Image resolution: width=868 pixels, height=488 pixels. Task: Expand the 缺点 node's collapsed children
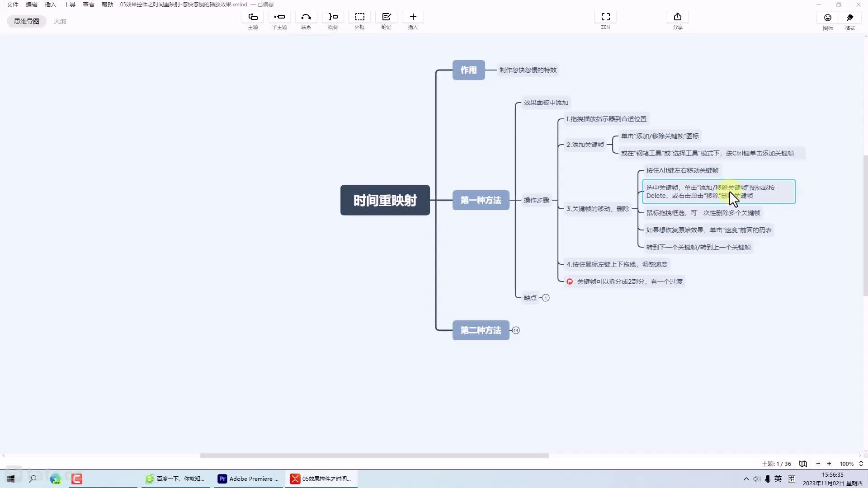pos(546,298)
